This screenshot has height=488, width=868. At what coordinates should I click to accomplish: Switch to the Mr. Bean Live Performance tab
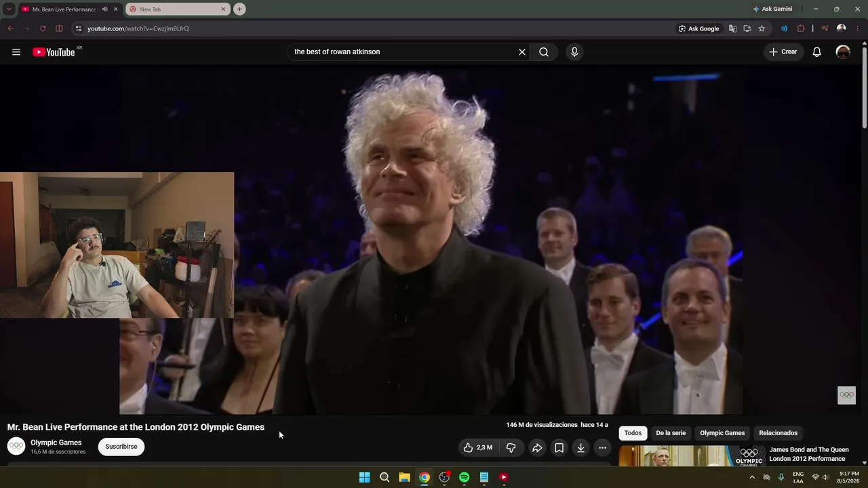point(64,9)
